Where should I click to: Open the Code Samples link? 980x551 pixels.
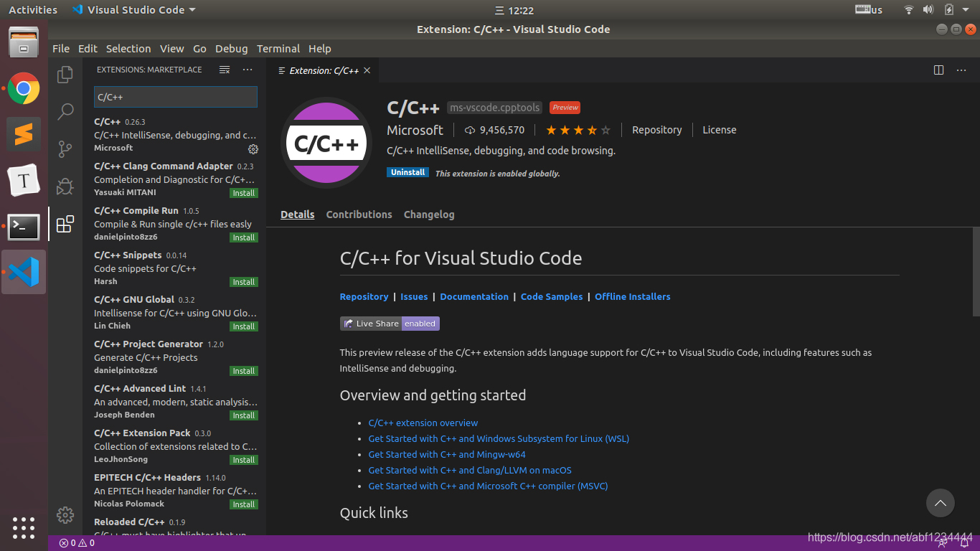click(552, 296)
